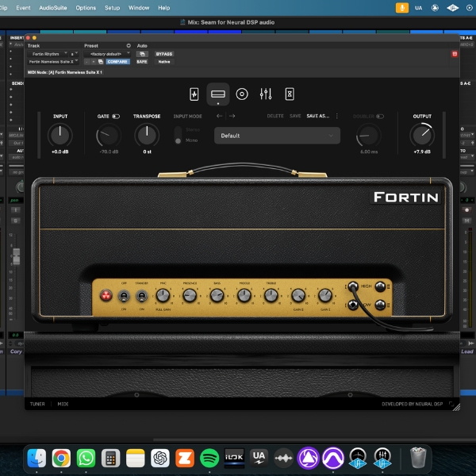Click the SAVE preset button
This screenshot has height=476, width=476.
click(295, 116)
